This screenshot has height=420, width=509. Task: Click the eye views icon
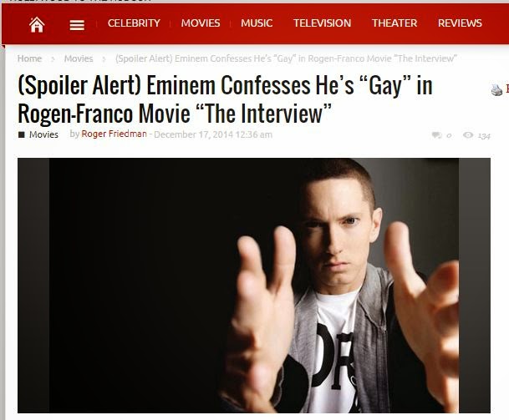(x=468, y=135)
